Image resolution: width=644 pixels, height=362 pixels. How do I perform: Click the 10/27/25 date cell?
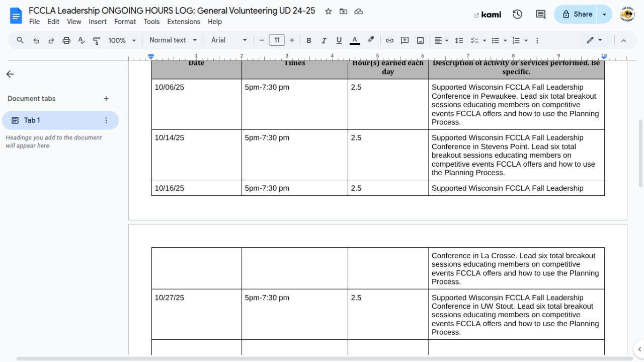tap(197, 314)
